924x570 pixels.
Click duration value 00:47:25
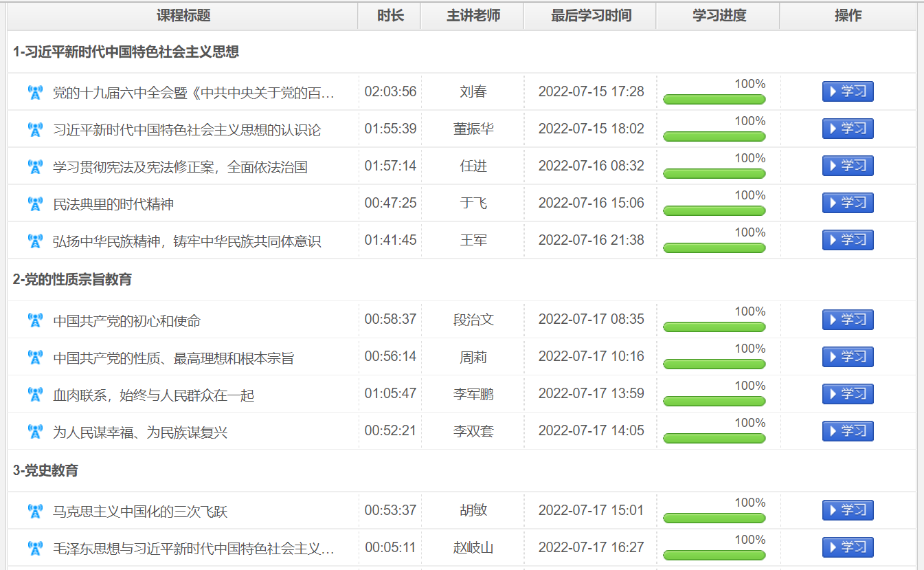390,203
